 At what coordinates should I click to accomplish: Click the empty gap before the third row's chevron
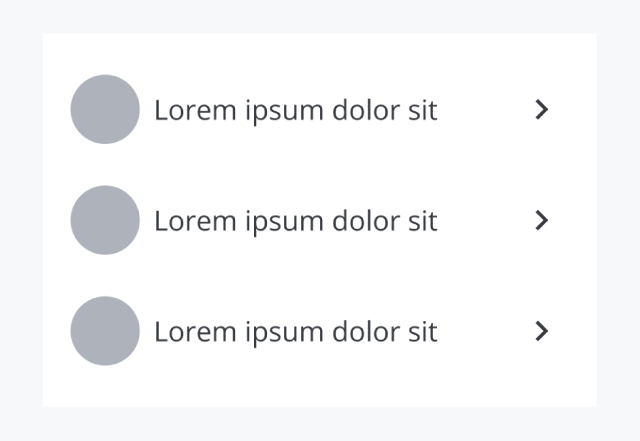click(485, 331)
